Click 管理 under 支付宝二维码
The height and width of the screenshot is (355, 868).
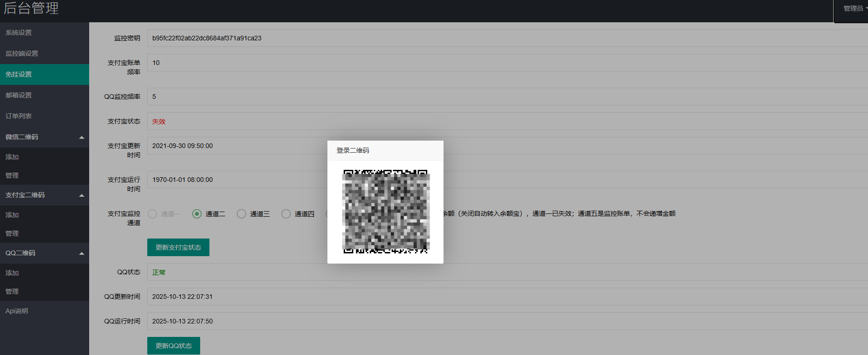[12, 233]
